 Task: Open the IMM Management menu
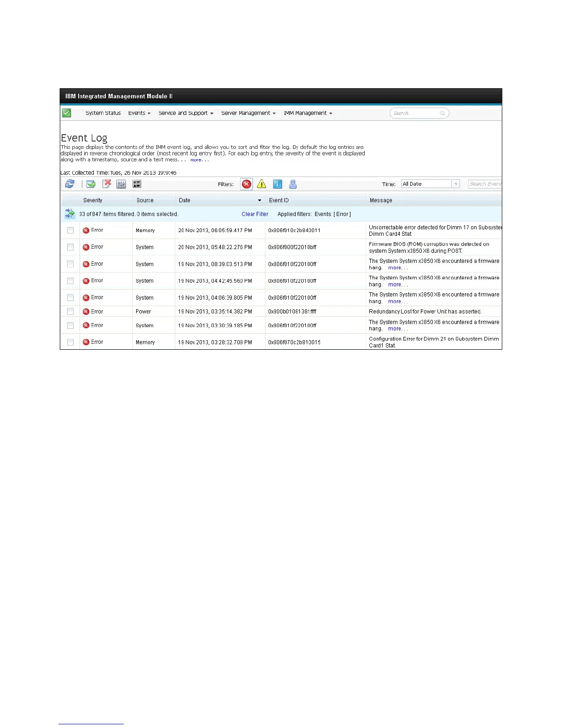[308, 113]
